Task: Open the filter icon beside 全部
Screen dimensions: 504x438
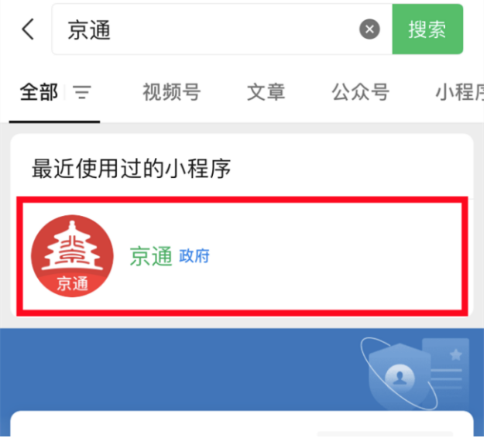Action: pyautogui.click(x=82, y=92)
